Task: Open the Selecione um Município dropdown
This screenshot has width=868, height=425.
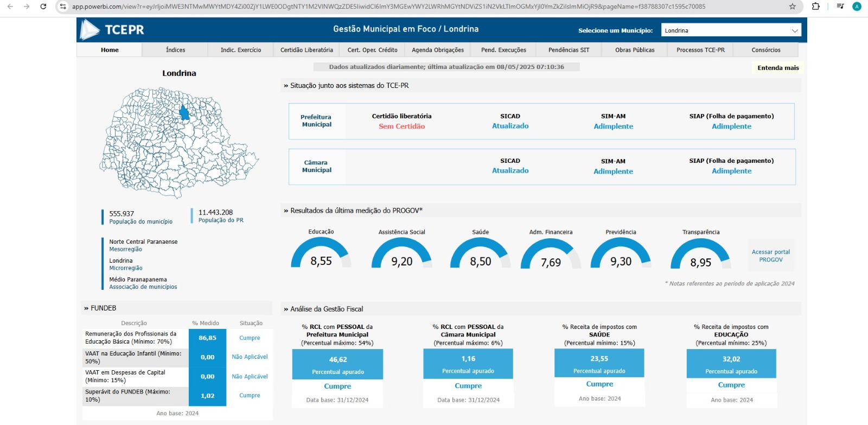Action: [731, 30]
